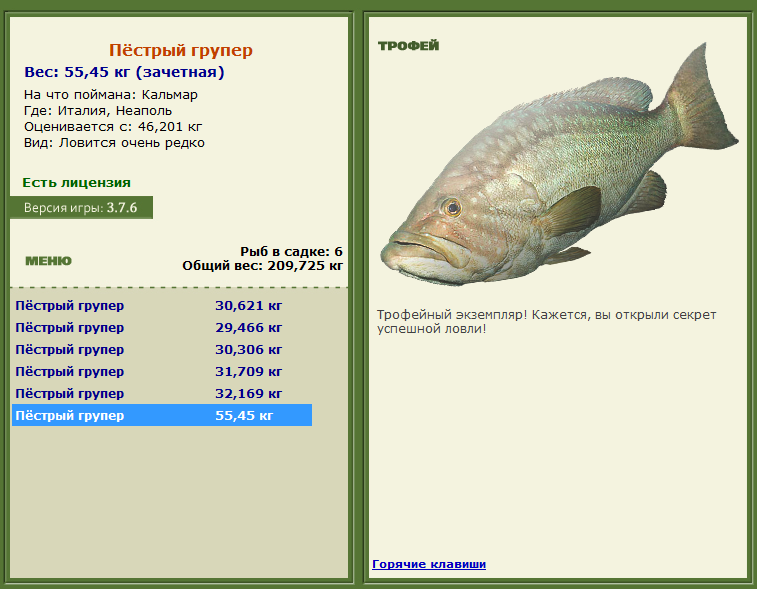Select the 32,169 кг grouper entry
Viewport: 757px width, 589px height.
click(162, 393)
